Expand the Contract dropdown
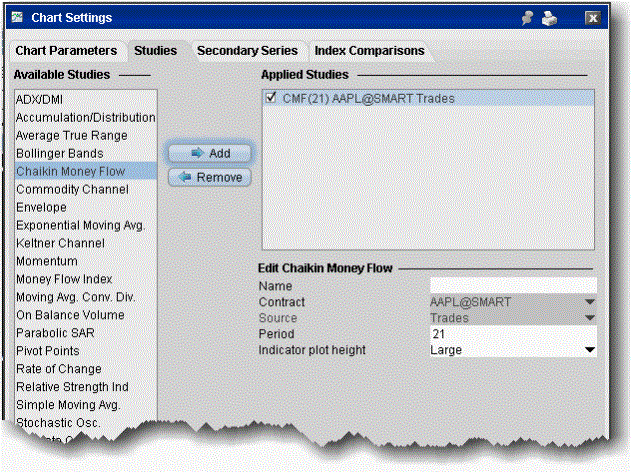This screenshot has height=472, width=631. 589,302
